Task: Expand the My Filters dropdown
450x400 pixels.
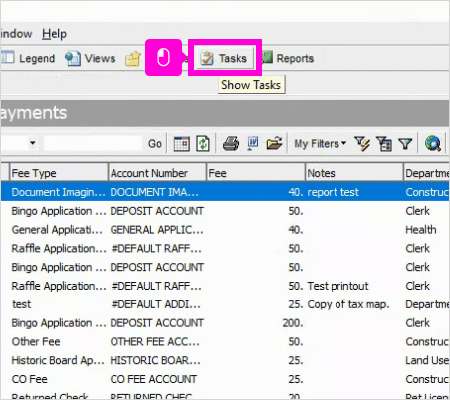Action: 320,144
